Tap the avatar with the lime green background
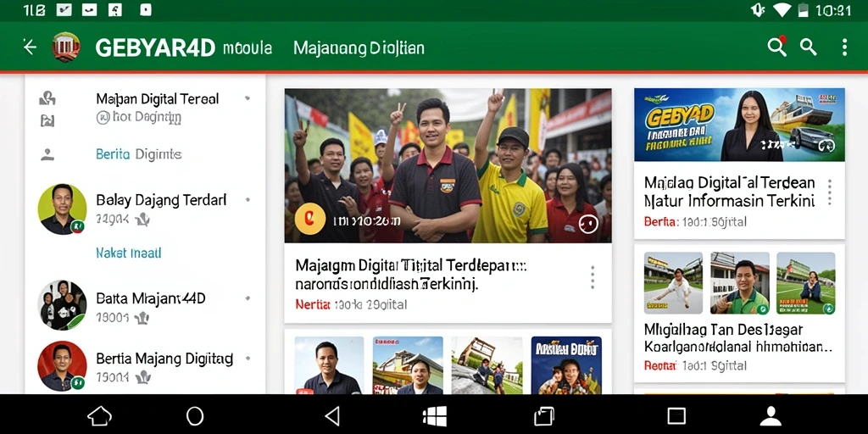Screen dimensions: 868x434 click(x=62, y=209)
